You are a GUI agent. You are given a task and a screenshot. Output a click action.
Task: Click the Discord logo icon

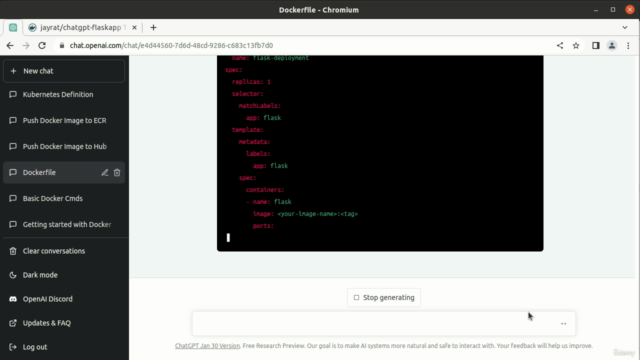click(13, 299)
